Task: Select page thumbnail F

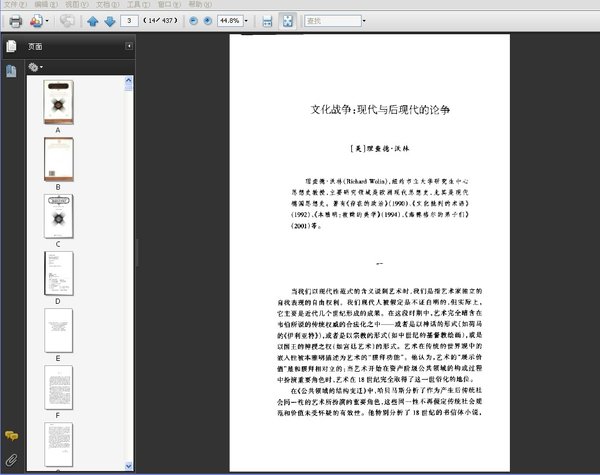Action: point(59,387)
